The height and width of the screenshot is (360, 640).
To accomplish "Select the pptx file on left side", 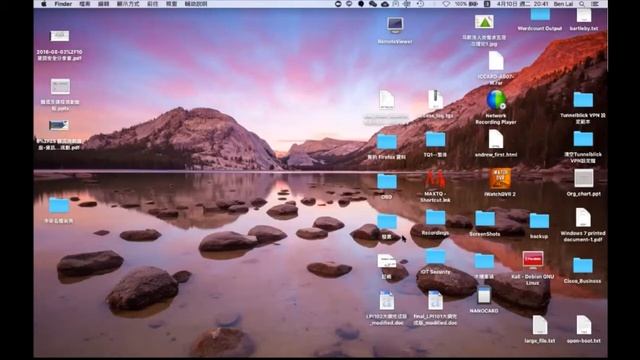I will pos(60,87).
